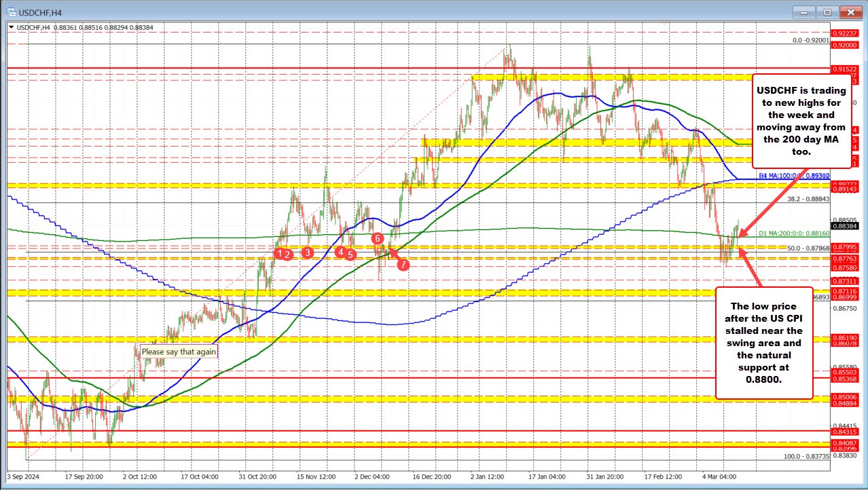This screenshot has width=868, height=490.
Task: Click red circle marker number 3
Action: 308,252
